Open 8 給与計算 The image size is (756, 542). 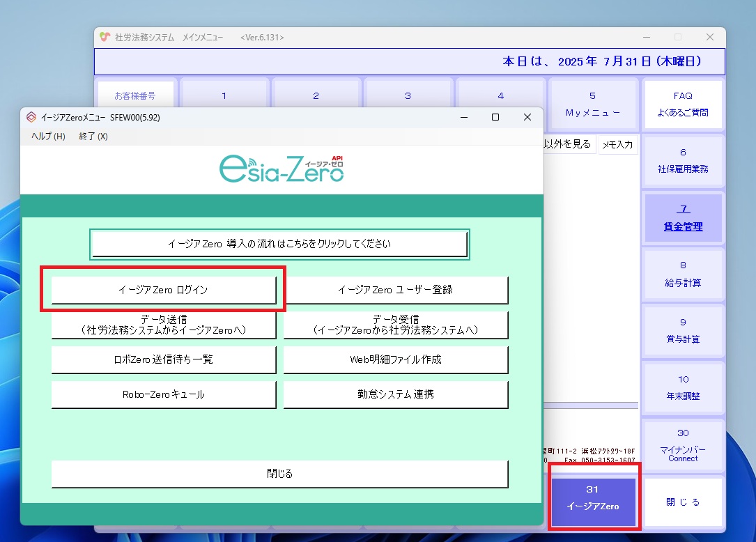(x=684, y=274)
